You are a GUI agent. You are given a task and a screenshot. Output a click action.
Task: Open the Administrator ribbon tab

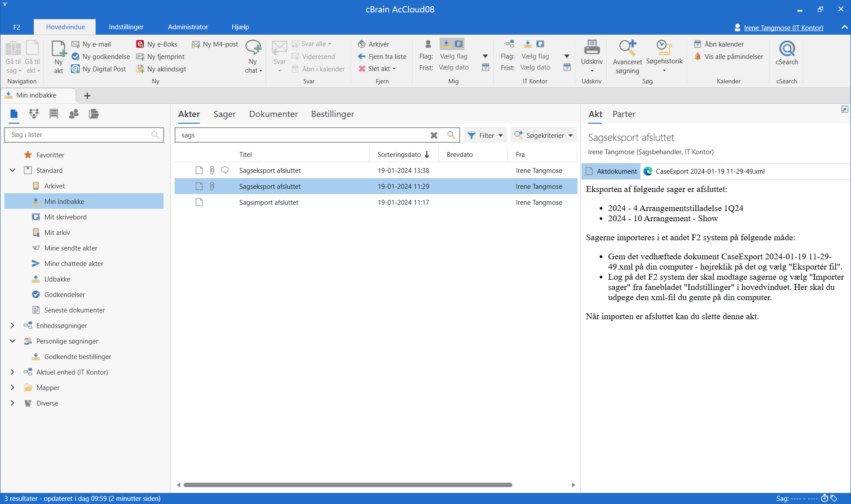(188, 27)
